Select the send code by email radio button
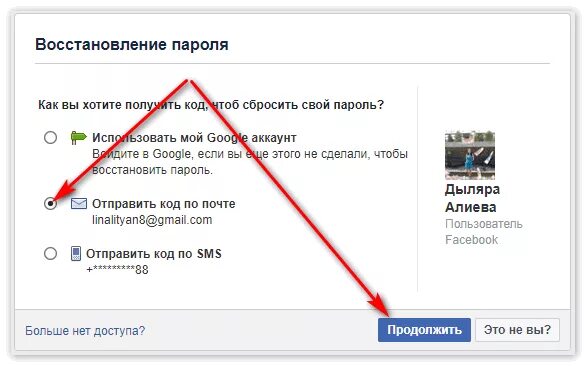The width and height of the screenshot is (586, 366). [50, 204]
